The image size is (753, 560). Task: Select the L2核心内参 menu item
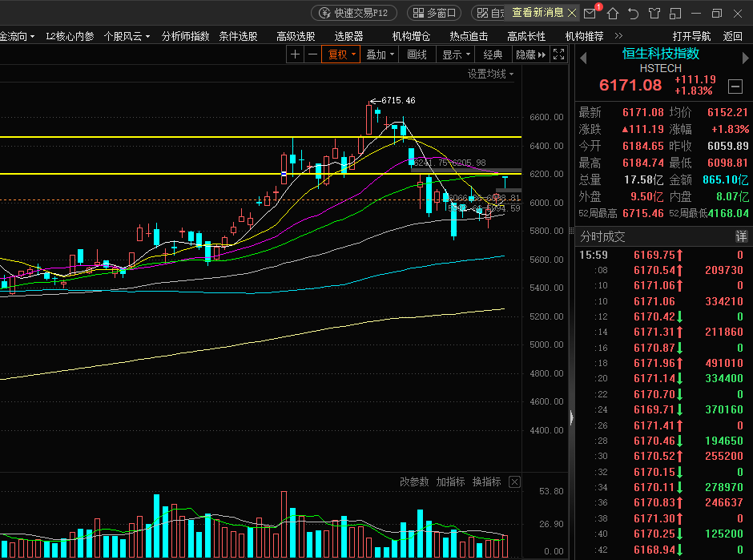[70, 37]
